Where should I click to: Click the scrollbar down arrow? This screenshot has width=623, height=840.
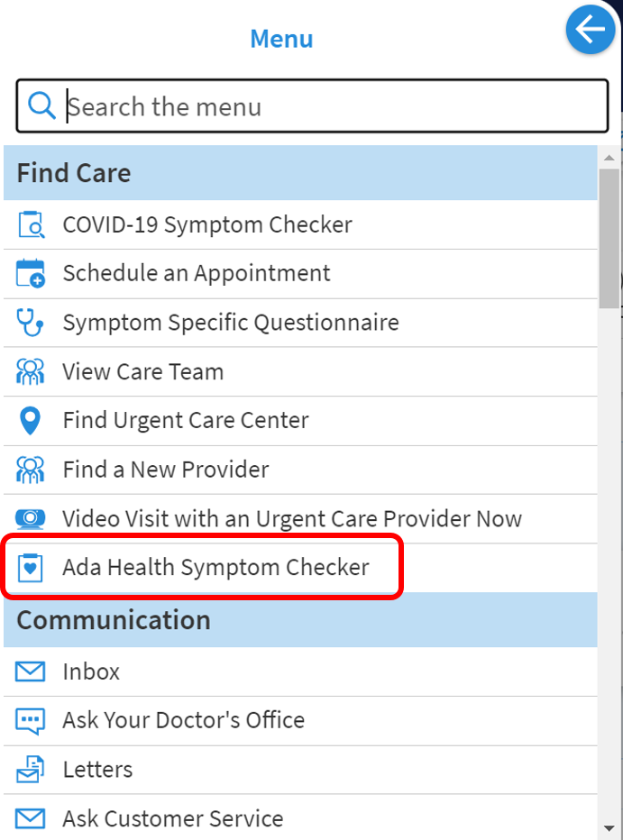[x=610, y=829]
